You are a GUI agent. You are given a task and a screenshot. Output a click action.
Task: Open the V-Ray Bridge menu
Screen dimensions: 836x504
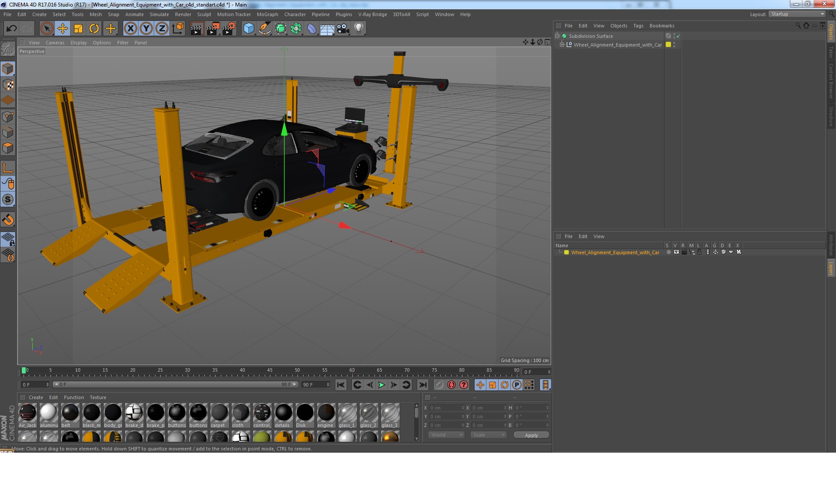[x=373, y=14]
